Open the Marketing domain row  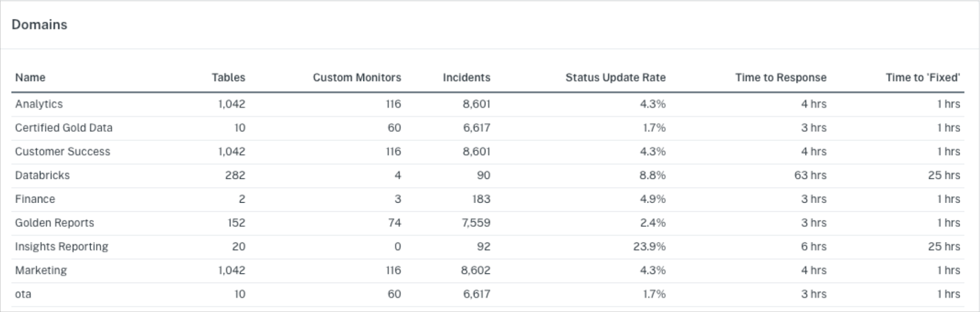coord(41,270)
